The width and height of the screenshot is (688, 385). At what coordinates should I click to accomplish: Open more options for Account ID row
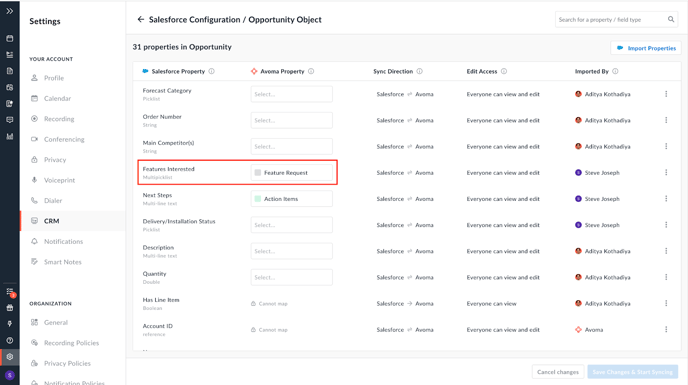coord(666,329)
